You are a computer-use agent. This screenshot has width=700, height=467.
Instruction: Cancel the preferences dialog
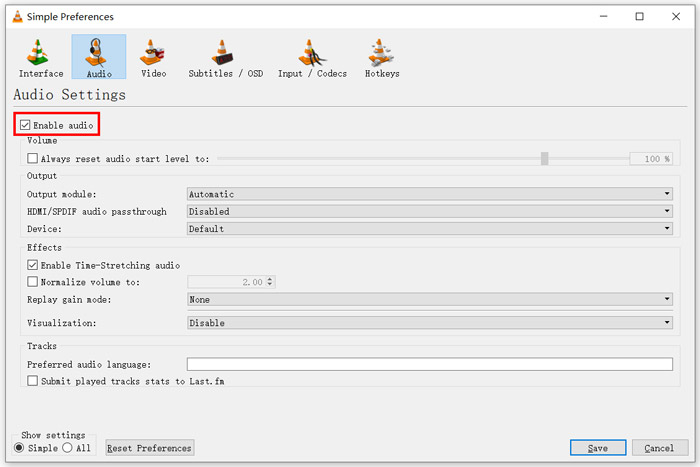coord(659,448)
